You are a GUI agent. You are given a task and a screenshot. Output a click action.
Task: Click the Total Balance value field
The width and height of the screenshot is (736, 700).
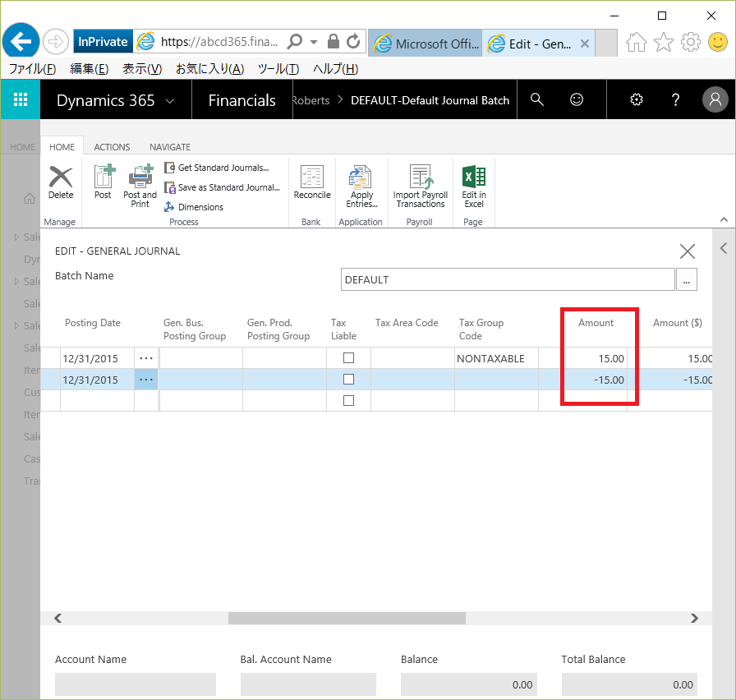coord(629,684)
